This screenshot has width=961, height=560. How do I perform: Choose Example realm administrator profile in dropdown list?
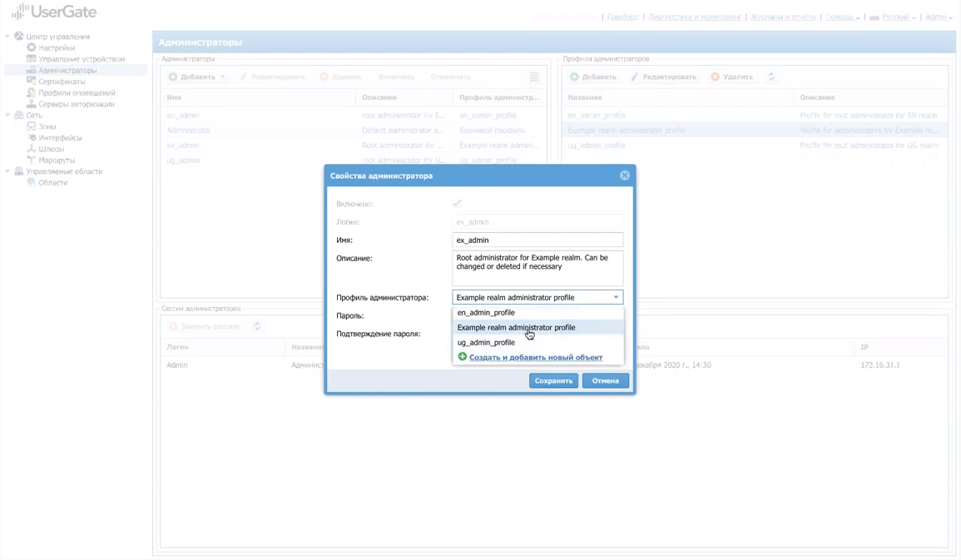[538, 327]
